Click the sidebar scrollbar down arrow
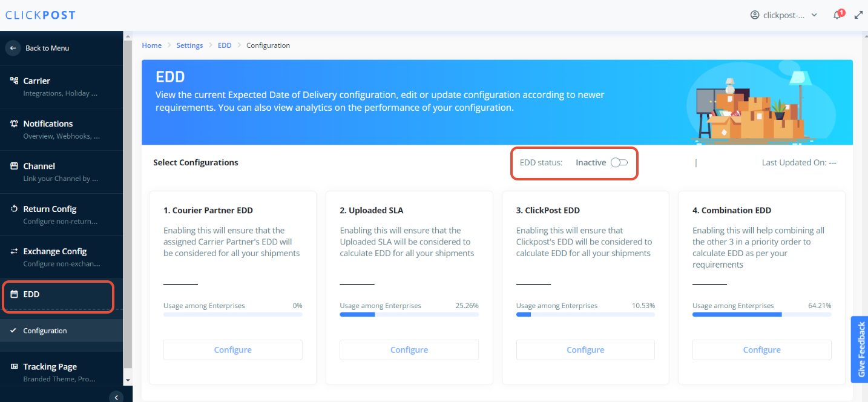This screenshot has height=402, width=868. pos(128,380)
